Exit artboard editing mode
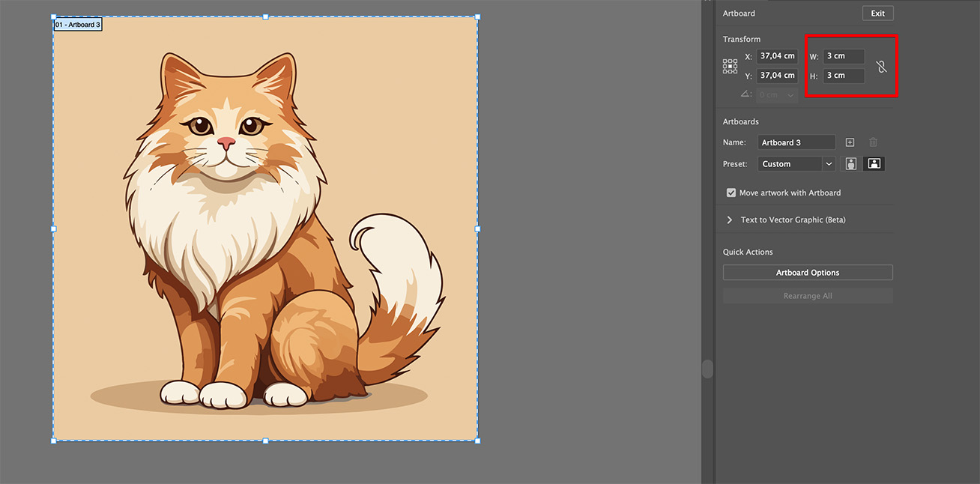Image resolution: width=980 pixels, height=484 pixels. click(x=877, y=13)
